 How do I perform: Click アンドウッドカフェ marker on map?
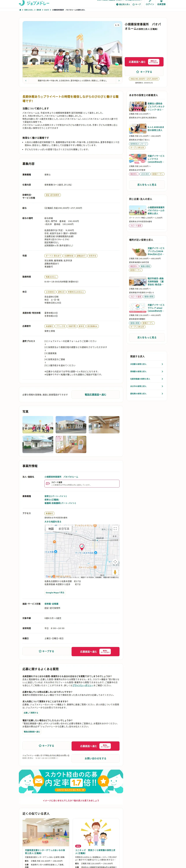[95, 525]
